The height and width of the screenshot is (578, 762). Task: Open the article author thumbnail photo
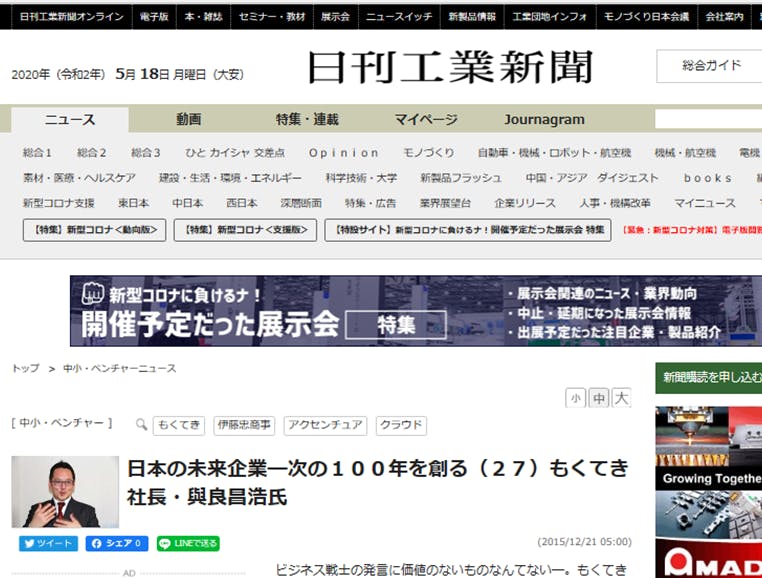tap(65, 491)
